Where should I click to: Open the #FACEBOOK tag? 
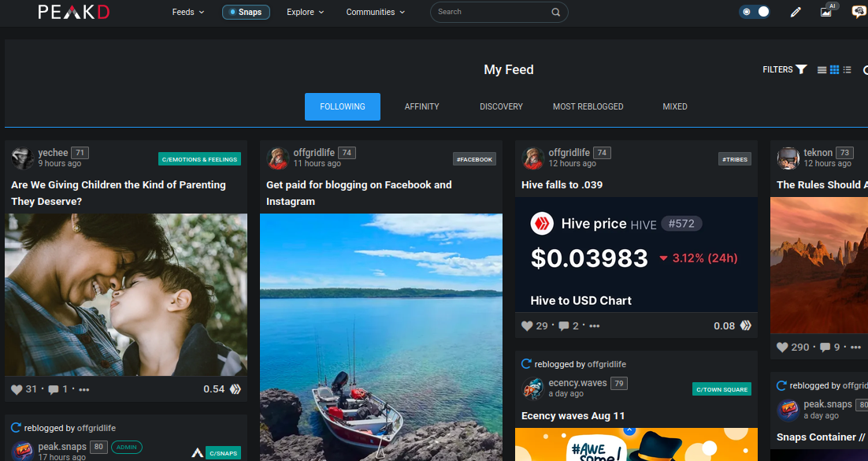(474, 159)
